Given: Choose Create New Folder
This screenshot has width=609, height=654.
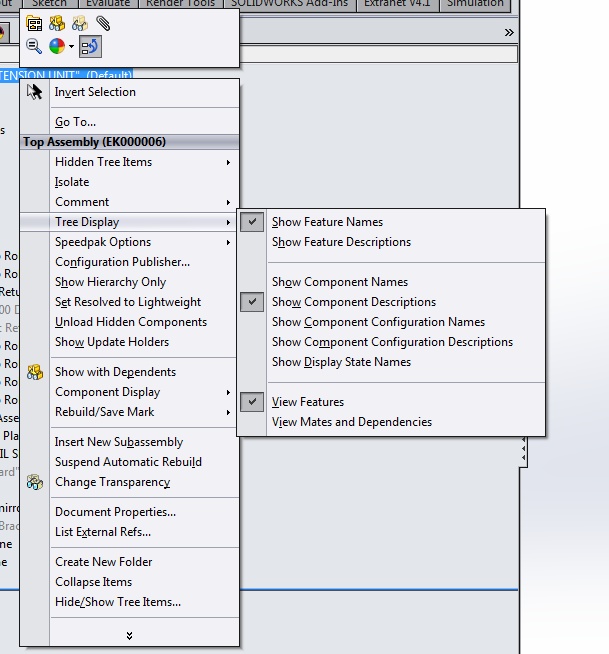Looking at the screenshot, I should [130, 562].
